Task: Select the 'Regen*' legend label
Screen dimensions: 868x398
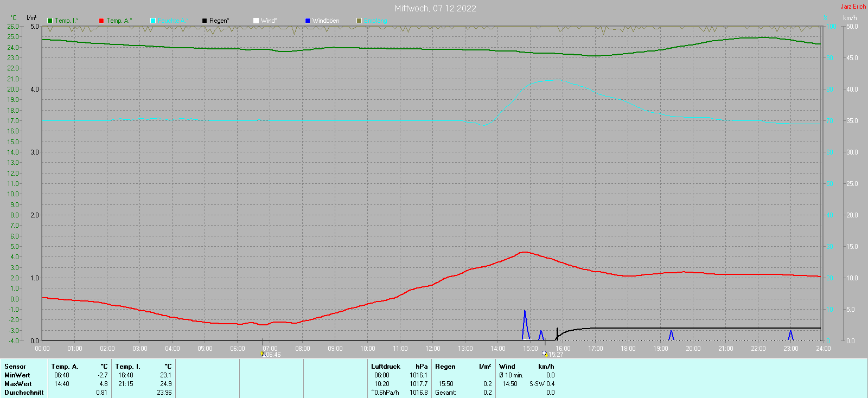Action: [x=219, y=21]
